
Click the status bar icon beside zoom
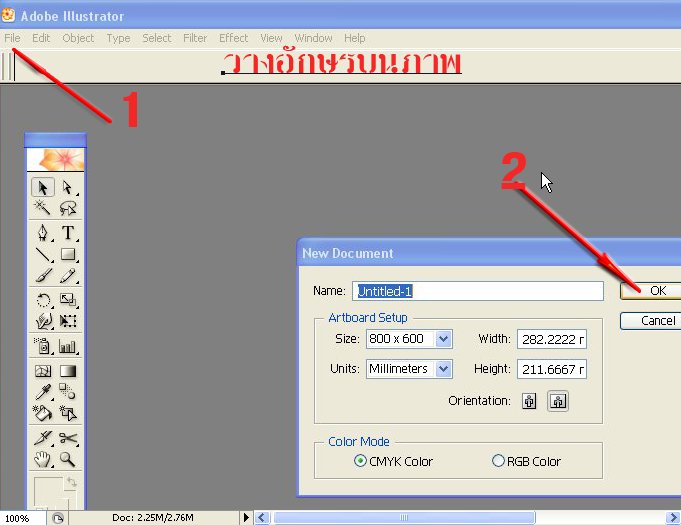pyautogui.click(x=58, y=518)
